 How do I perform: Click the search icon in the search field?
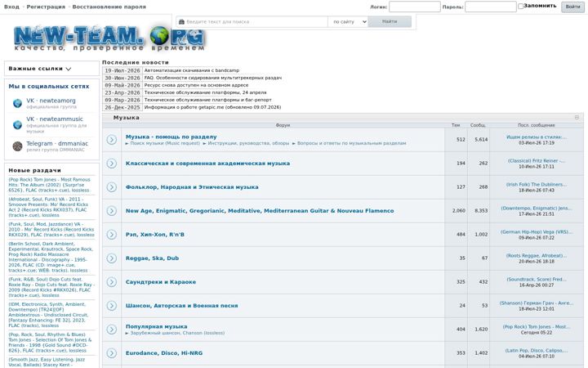click(182, 22)
